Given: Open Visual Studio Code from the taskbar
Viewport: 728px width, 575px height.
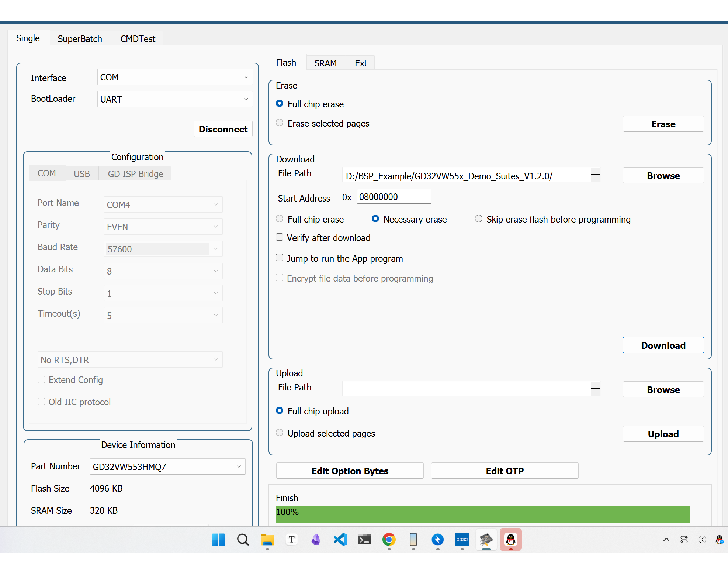Looking at the screenshot, I should coord(340,540).
